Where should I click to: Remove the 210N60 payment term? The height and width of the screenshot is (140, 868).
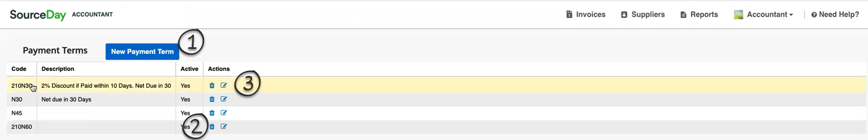212,127
